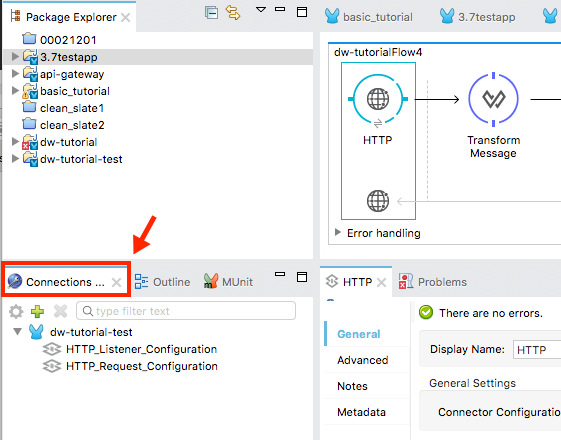Click the gray X delete connection icon
Screen dimensions: 561x440
[x=60, y=311]
